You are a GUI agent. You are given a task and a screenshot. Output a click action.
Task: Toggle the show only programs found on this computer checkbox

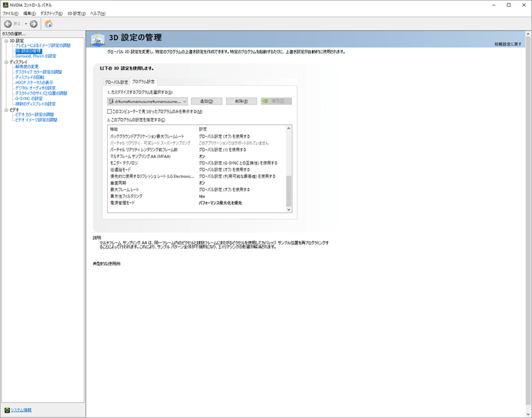[109, 111]
